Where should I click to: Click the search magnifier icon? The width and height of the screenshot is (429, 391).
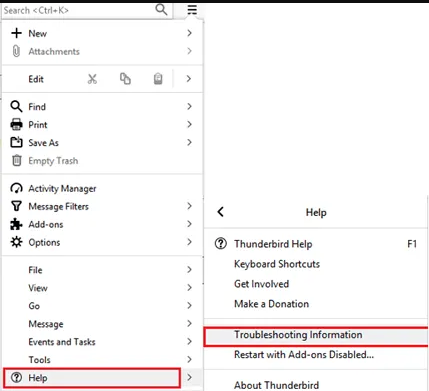161,10
